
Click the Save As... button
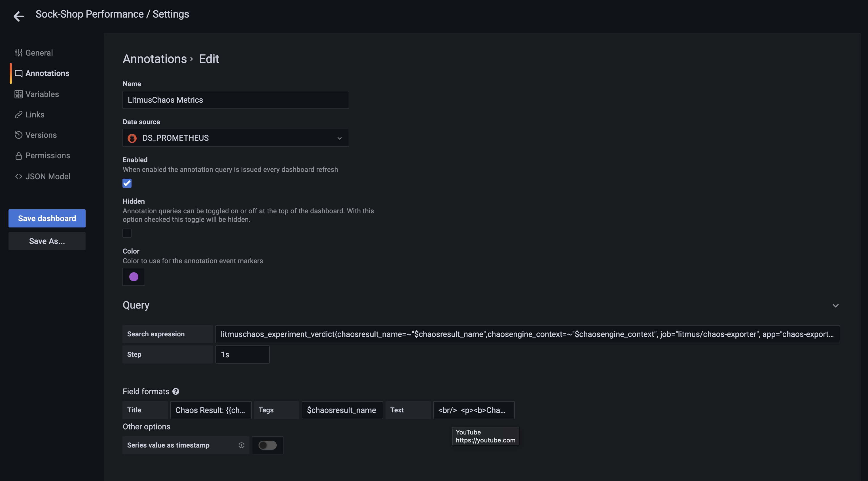tap(47, 241)
